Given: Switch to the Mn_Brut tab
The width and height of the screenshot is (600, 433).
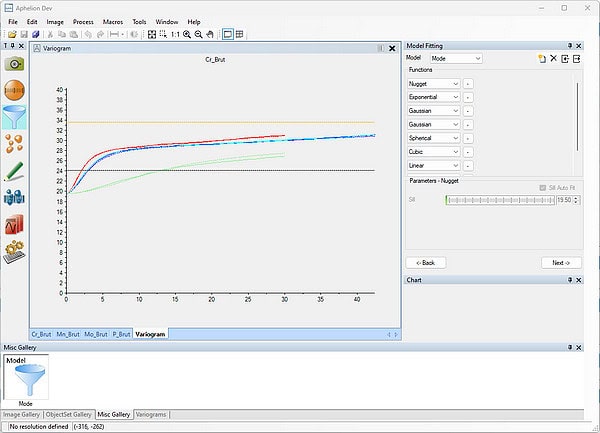Looking at the screenshot, I should click(x=68, y=334).
